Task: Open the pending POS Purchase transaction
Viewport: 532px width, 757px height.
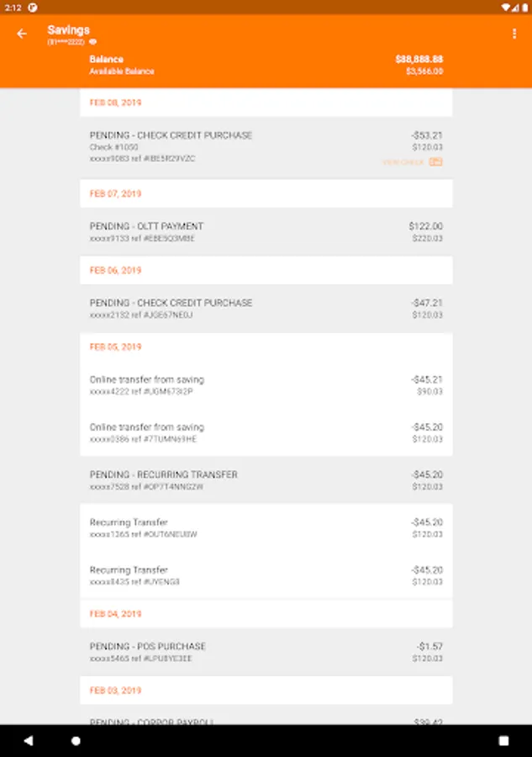Action: pyautogui.click(x=266, y=652)
